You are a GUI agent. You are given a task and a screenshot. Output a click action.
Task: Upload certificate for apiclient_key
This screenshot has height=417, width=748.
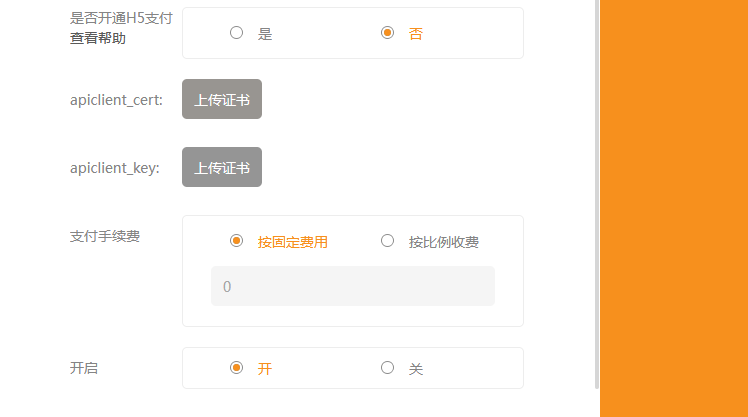pyautogui.click(x=222, y=167)
